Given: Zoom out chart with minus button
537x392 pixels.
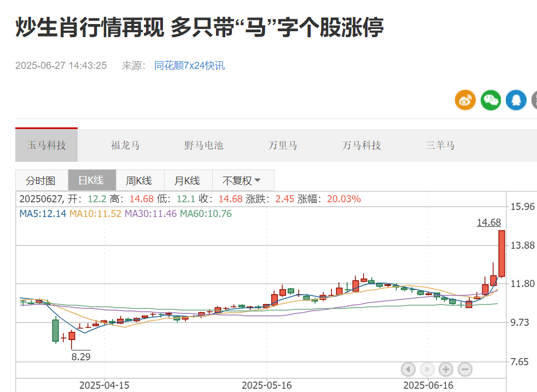Looking at the screenshot, I should point(465,369).
